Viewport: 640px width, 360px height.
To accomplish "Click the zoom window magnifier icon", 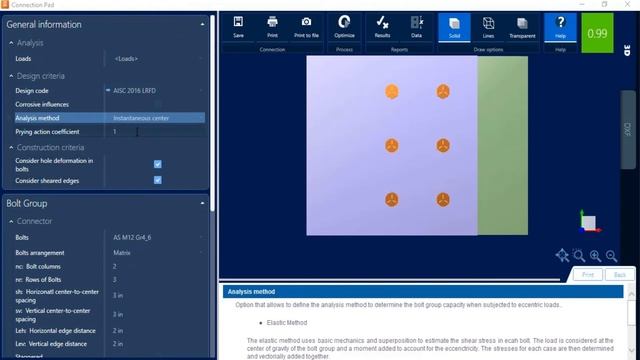I will pos(579,256).
